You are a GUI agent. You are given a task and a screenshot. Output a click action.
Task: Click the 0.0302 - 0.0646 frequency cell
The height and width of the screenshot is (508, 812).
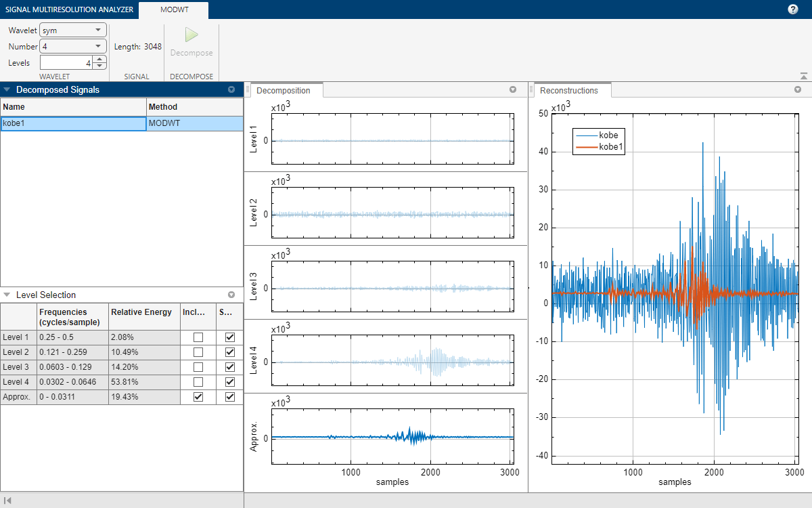point(72,382)
